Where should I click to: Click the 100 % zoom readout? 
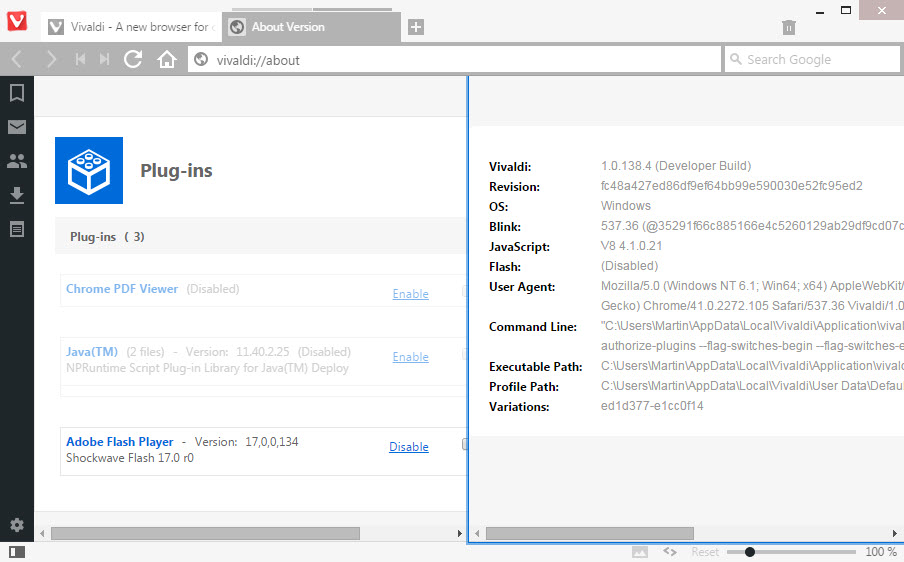pos(881,552)
